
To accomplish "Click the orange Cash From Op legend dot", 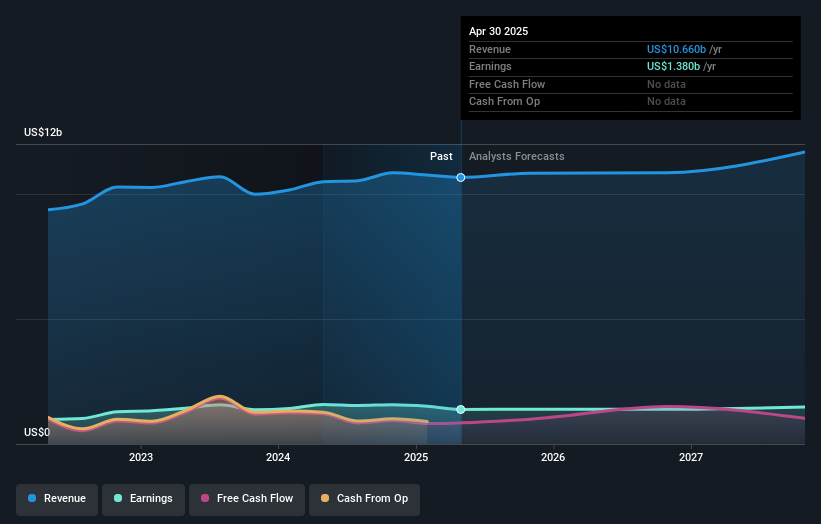I will point(325,498).
